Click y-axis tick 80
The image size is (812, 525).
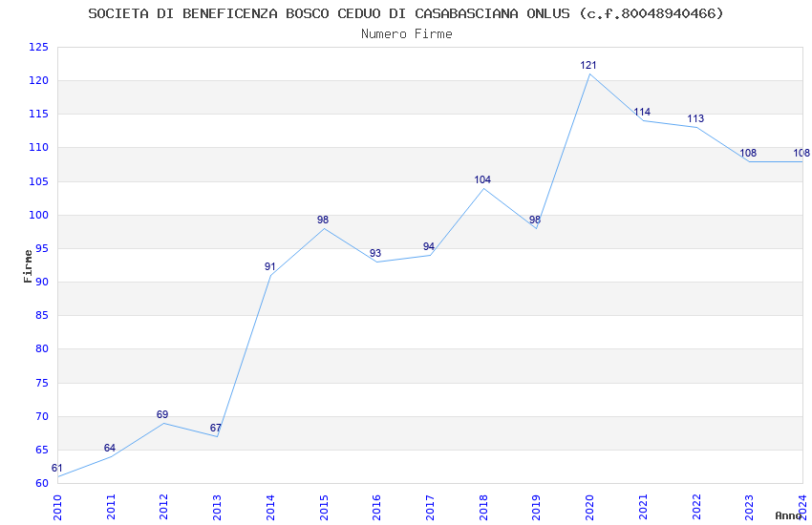click(x=42, y=349)
